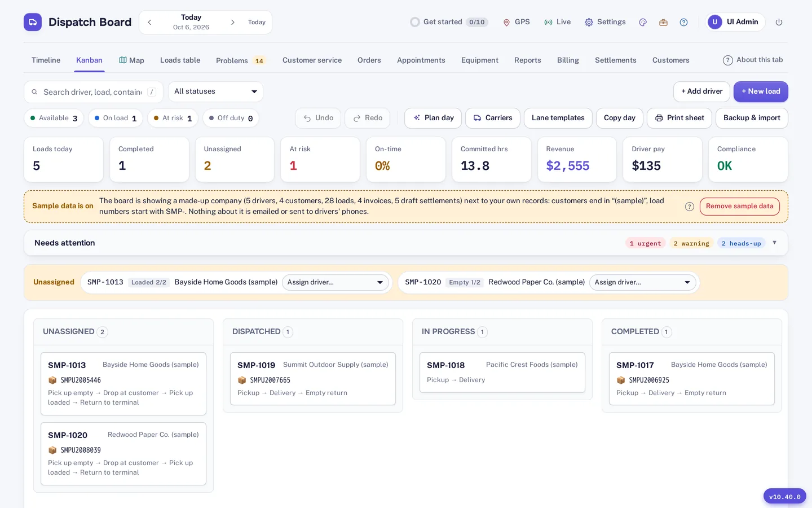Open GPS tracking
The height and width of the screenshot is (508, 812).
click(x=517, y=22)
